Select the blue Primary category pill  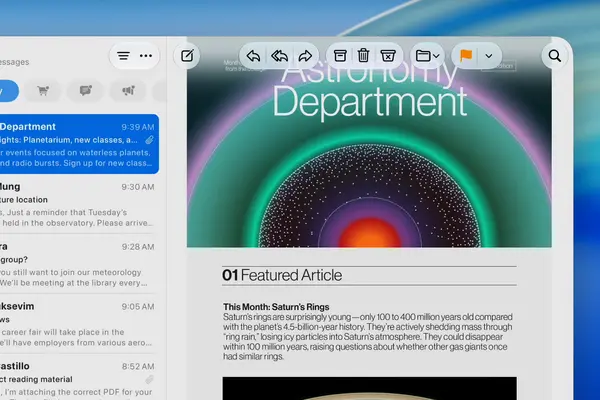[x=8, y=91]
